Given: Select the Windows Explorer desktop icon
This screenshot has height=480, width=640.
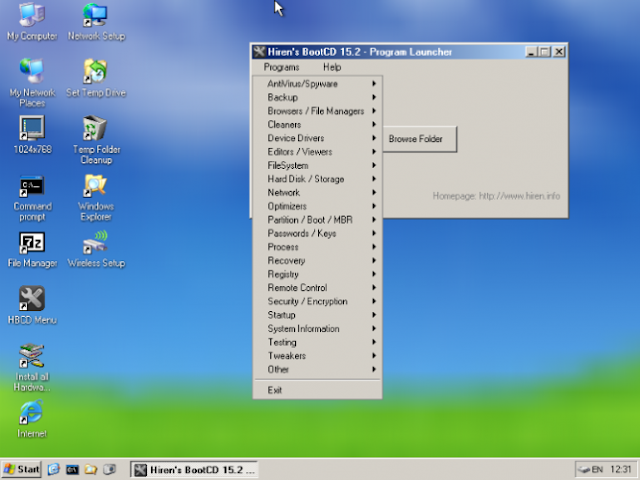Looking at the screenshot, I should click(x=96, y=198).
